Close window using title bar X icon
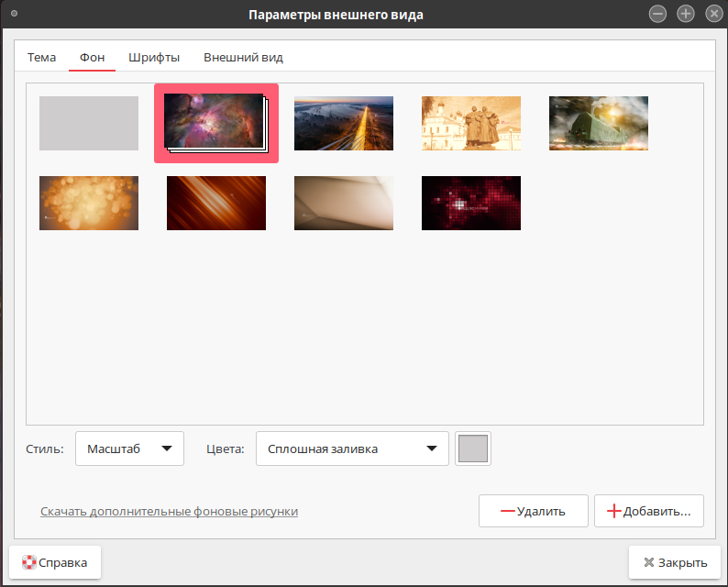The image size is (728, 587). (714, 14)
